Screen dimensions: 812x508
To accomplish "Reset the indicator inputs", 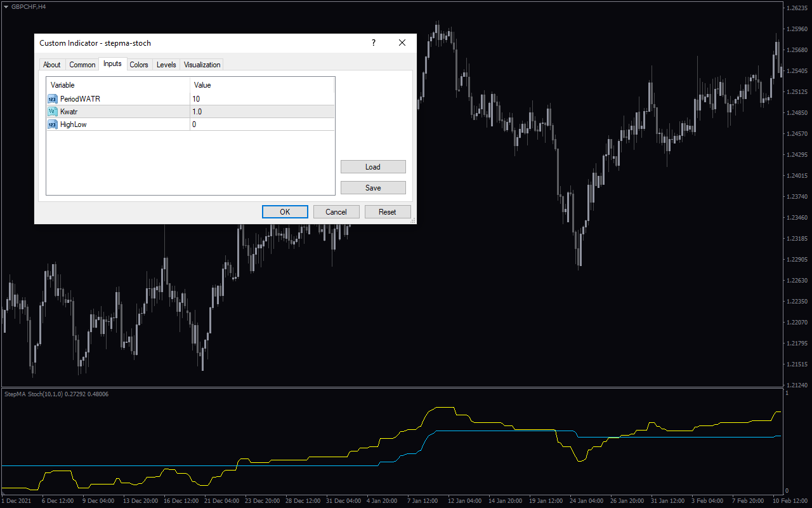I will click(388, 212).
